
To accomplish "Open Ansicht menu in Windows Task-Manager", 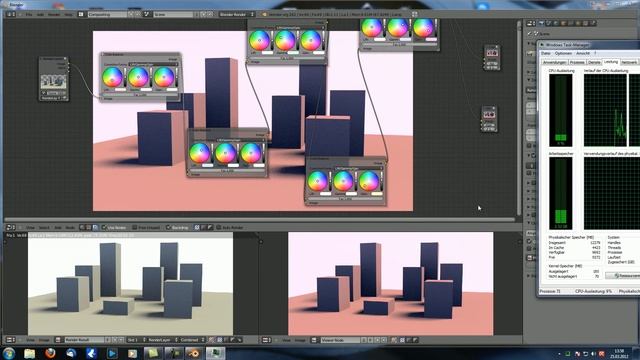I will [583, 53].
